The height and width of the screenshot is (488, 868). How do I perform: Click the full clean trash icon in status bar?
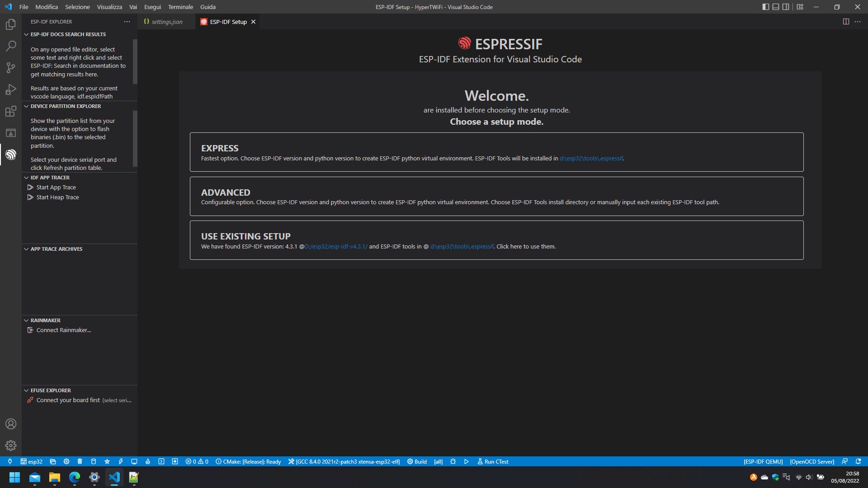pyautogui.click(x=80, y=462)
